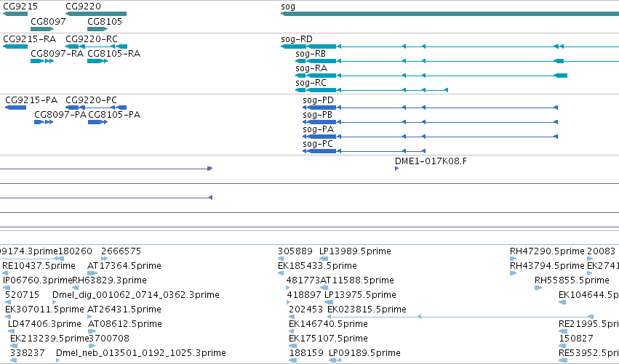Select EST LP13989.5prime

click(x=355, y=251)
